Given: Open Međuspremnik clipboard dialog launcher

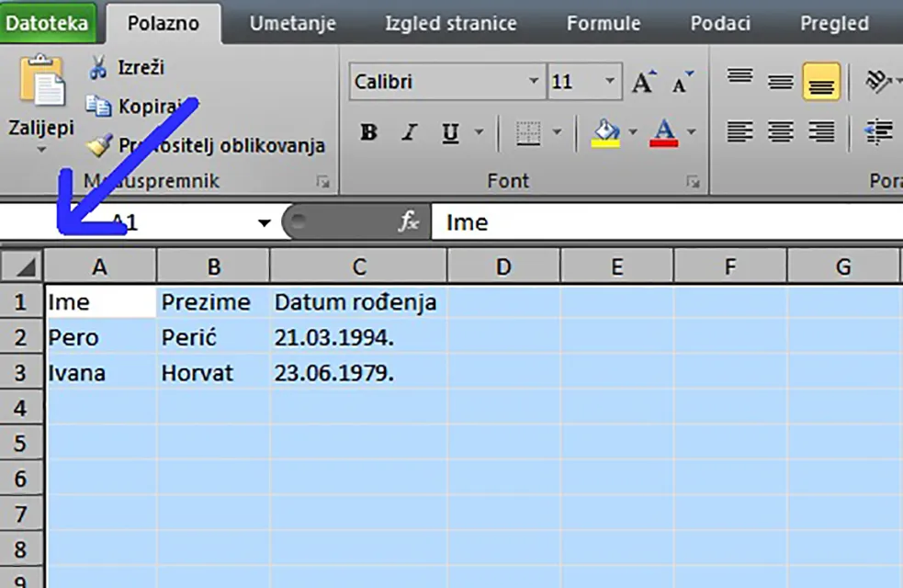Looking at the screenshot, I should pyautogui.click(x=323, y=182).
